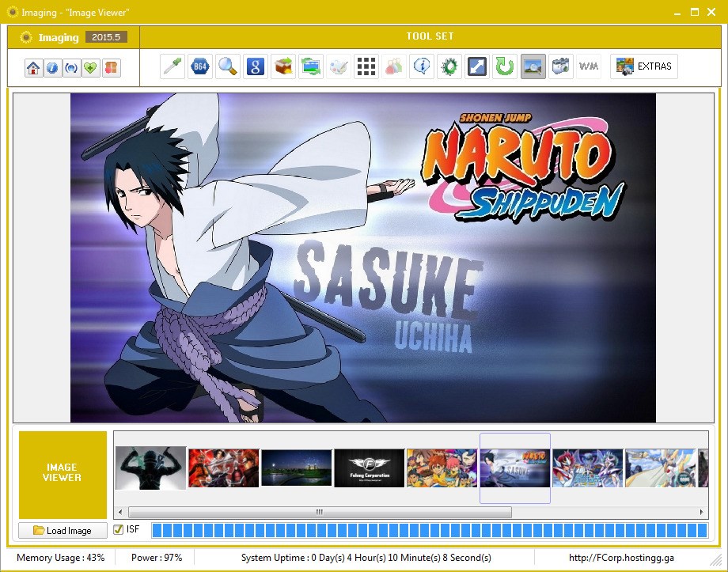Open the green gear settings tool

pos(449,66)
